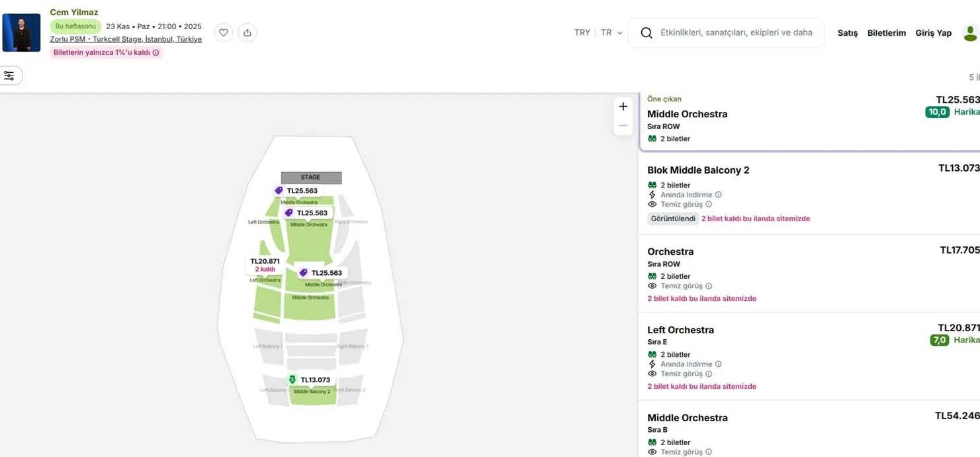Zoom out on the seat map
Image resolution: width=980 pixels, height=457 pixels.
[x=623, y=126]
